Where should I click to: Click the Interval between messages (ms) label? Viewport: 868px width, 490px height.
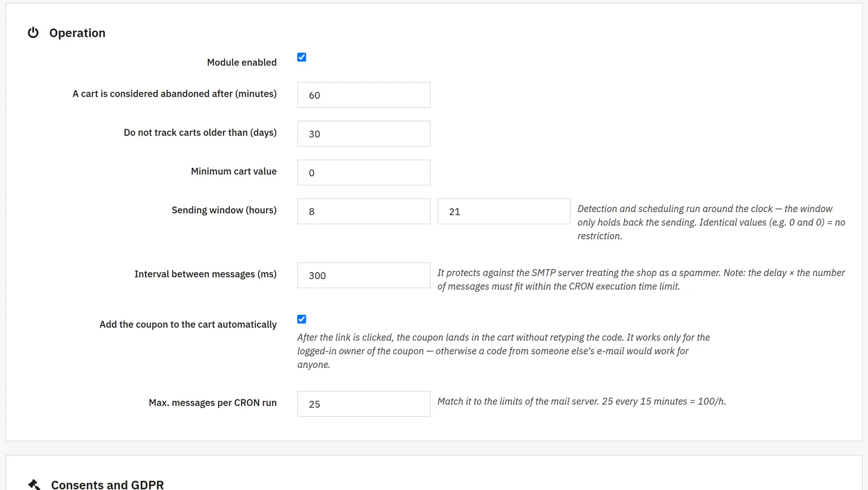coord(206,274)
